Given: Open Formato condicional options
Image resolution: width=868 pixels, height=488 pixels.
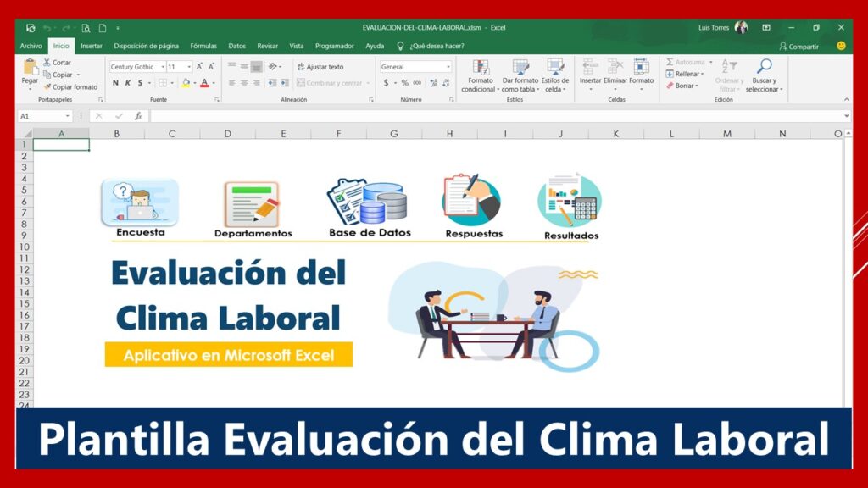Looking at the screenshot, I should pyautogui.click(x=482, y=72).
